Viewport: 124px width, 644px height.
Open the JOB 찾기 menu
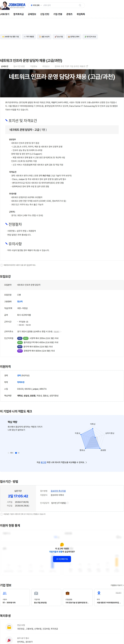(x=5, y=14)
